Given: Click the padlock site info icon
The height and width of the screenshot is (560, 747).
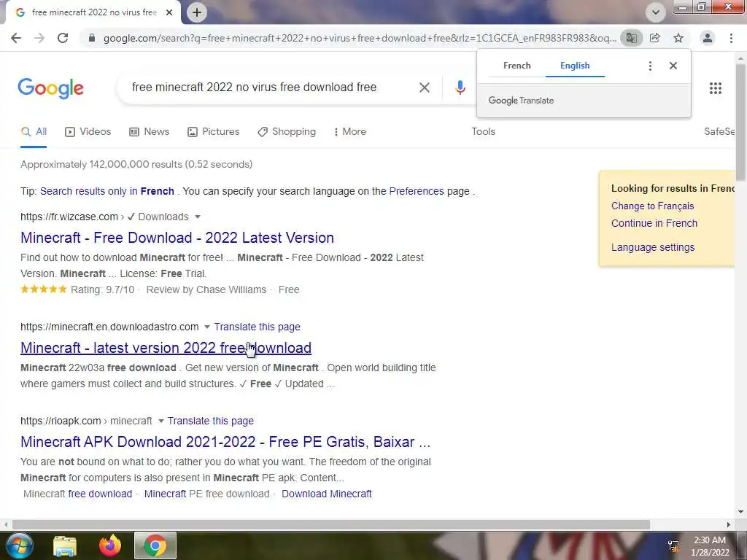Looking at the screenshot, I should (92, 38).
